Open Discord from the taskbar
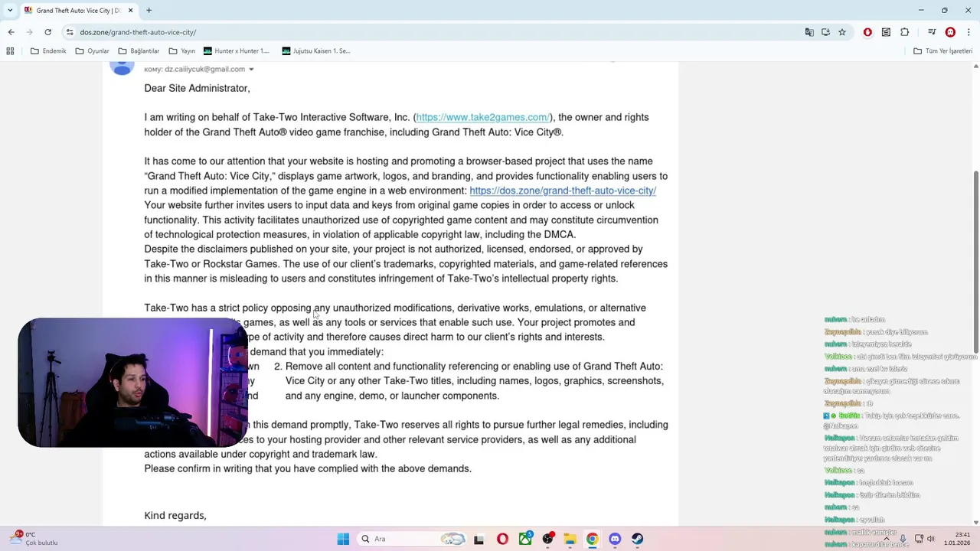This screenshot has width=980, height=551. (615, 539)
